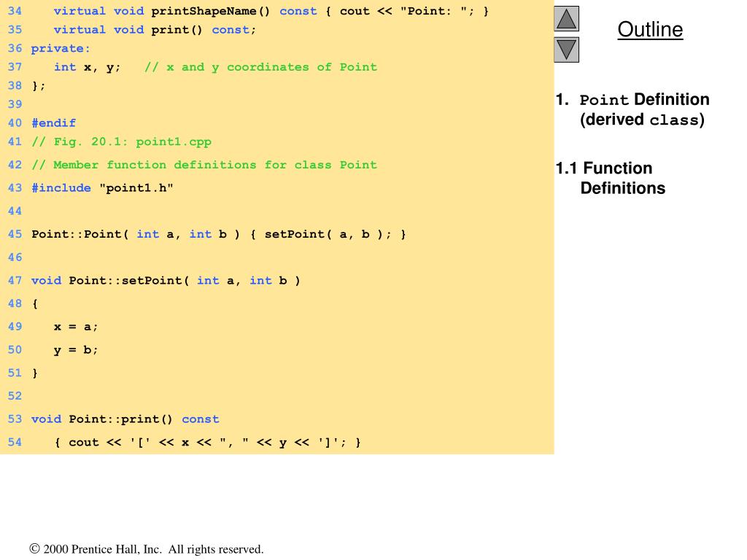Click code line 34 printShapeName declaration
This screenshot has width=747, height=560.
pyautogui.click(x=271, y=11)
